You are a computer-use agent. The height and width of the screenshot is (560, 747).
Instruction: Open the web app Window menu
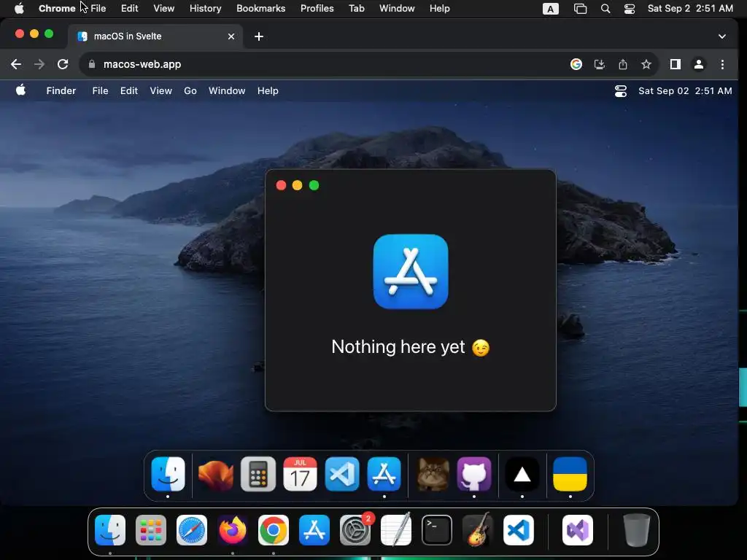(x=227, y=91)
